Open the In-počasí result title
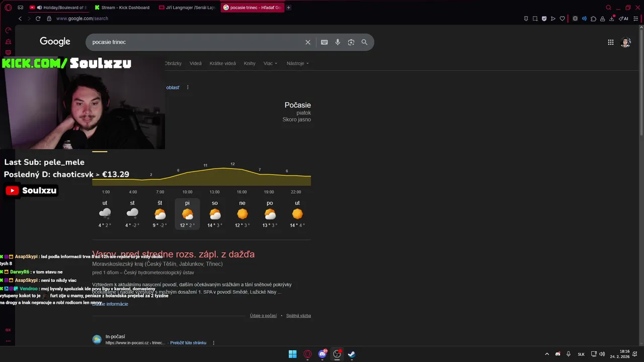Screen dimensions: 644x362 pos(115,336)
